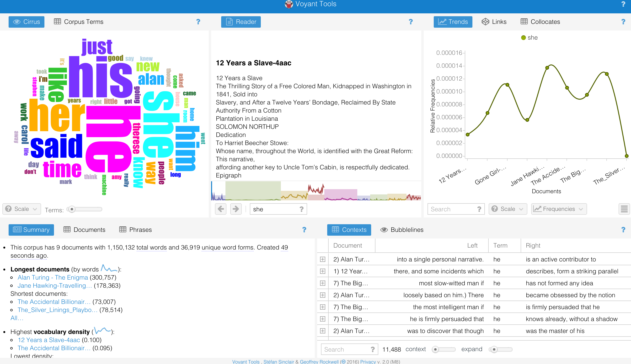Image resolution: width=631 pixels, height=364 pixels.
Task: Open the Documents tab
Action: point(84,229)
